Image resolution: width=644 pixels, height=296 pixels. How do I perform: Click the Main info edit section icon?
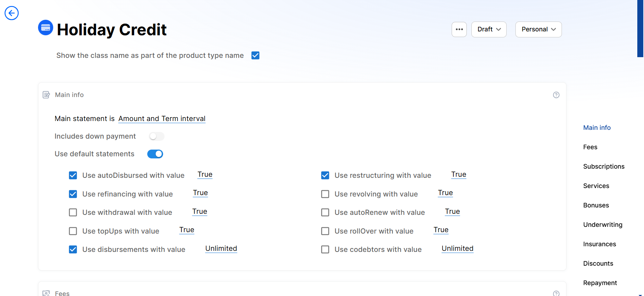pos(46,95)
